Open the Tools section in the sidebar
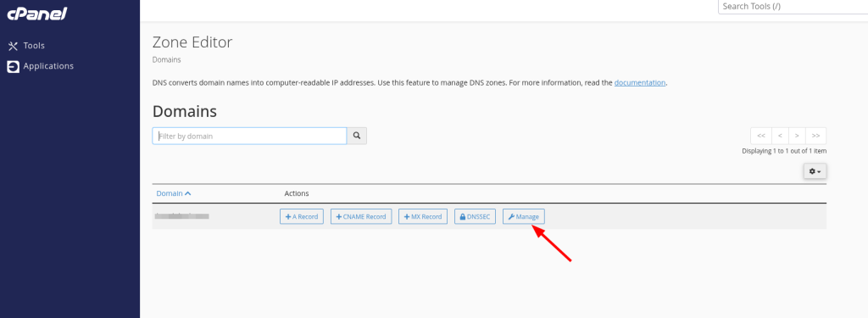 [26, 46]
